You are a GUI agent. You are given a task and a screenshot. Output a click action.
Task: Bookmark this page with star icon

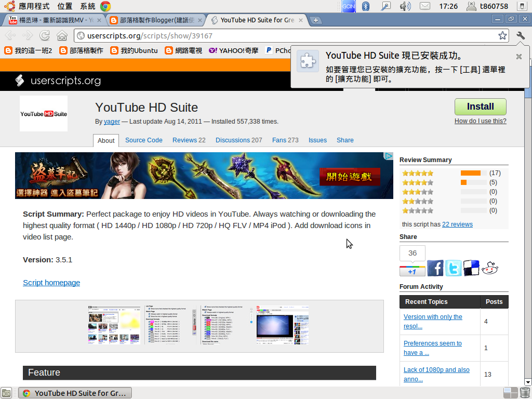click(502, 36)
